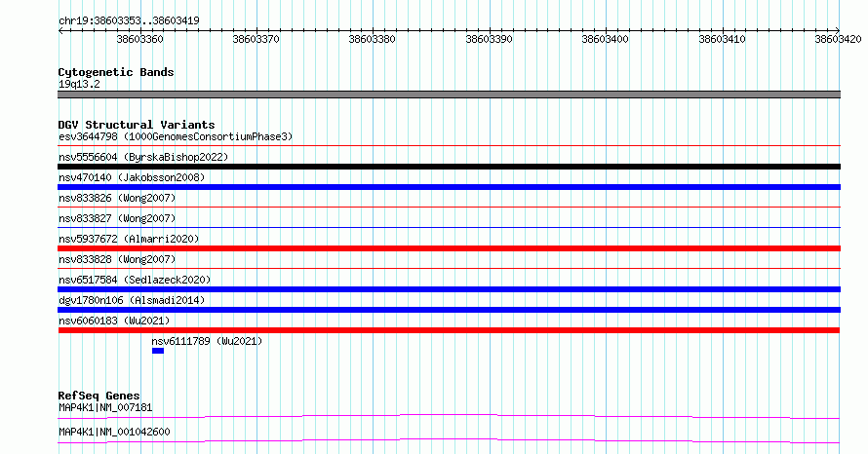Click the magenta MAP4K1|NM_007181 transcript line
The image size is (868, 454).
(x=449, y=416)
